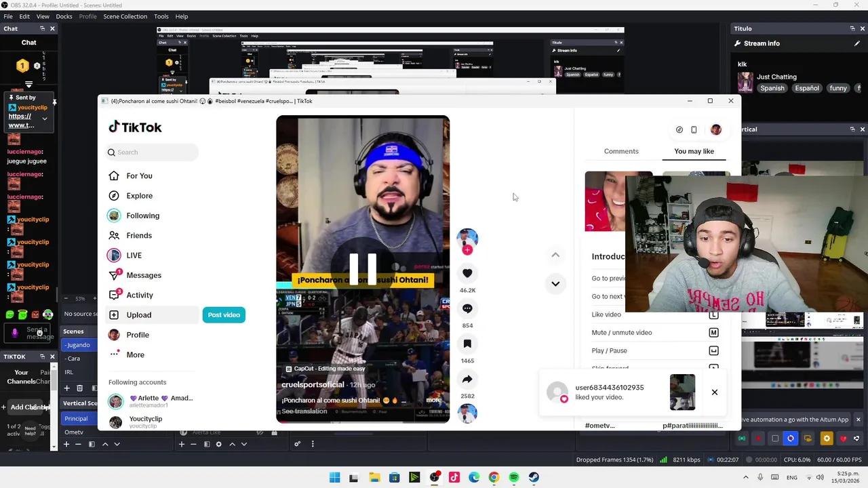The image size is (868, 488).
Task: Open the video comments bubble icon
Action: [467, 308]
